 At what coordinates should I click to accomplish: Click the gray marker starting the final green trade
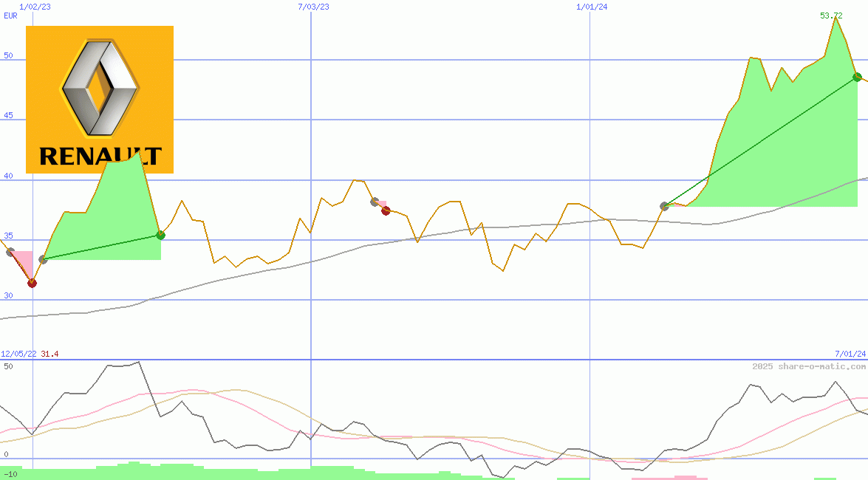tap(664, 206)
